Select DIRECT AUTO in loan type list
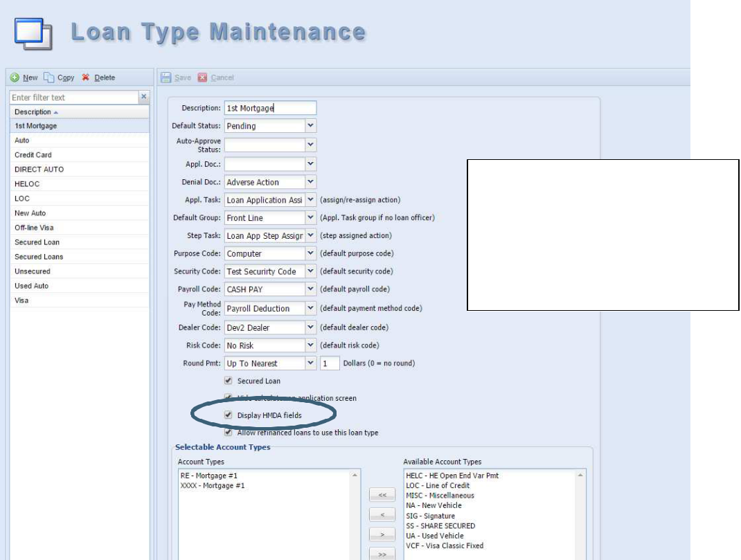Image resolution: width=741 pixels, height=560 pixels. 80,170
